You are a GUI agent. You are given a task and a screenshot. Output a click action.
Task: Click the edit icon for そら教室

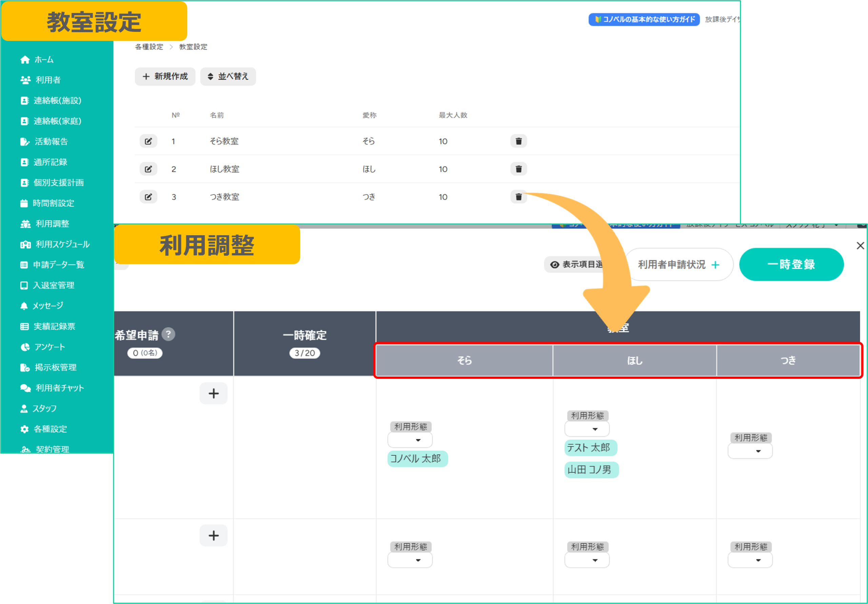click(148, 141)
